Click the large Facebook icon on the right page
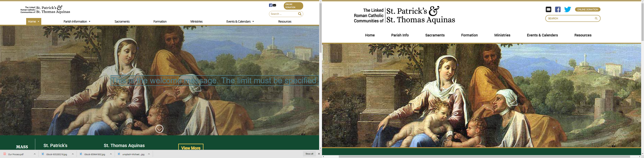 tap(558, 10)
